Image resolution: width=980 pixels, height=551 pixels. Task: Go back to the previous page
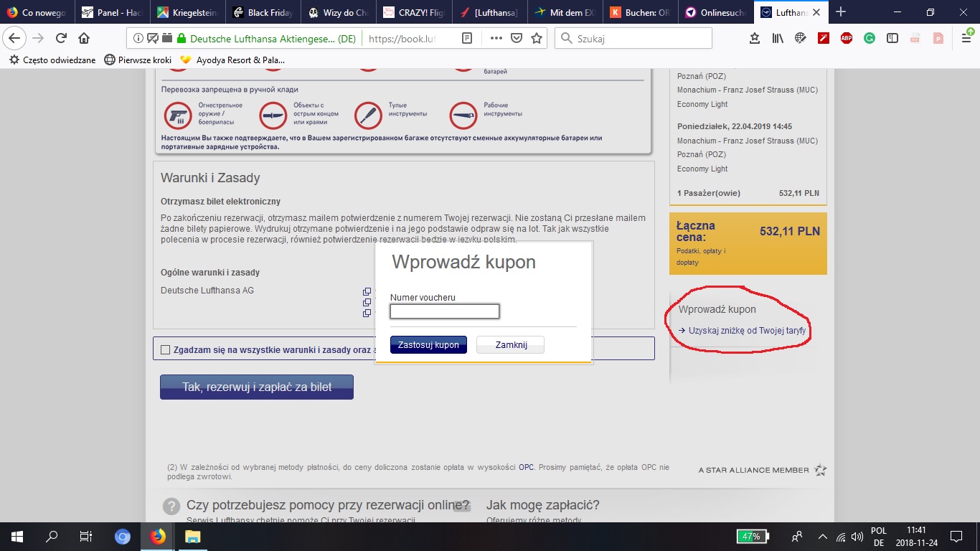pyautogui.click(x=15, y=39)
